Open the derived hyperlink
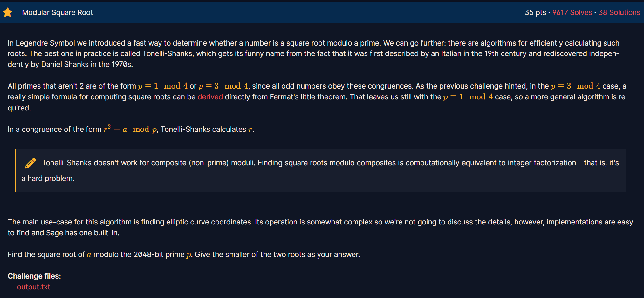The height and width of the screenshot is (298, 644). coord(210,97)
